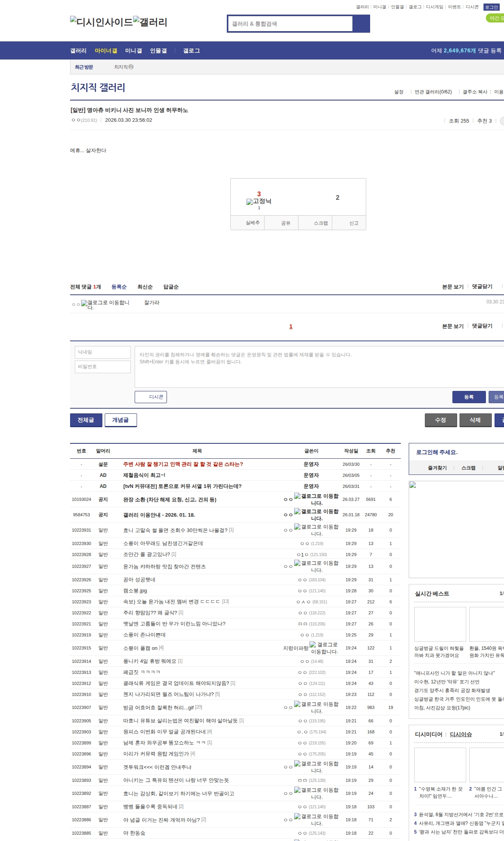Click the blue search button beside search box
Viewport: 504px width, 841px height.
point(361,24)
